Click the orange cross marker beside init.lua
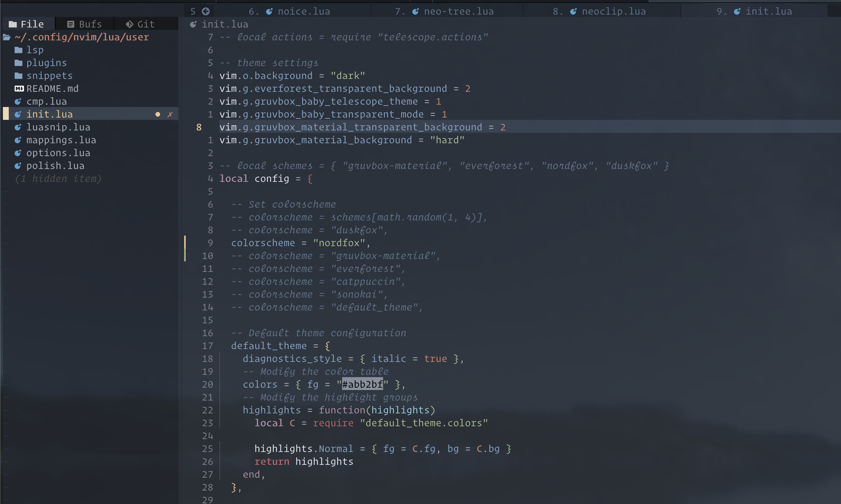The image size is (841, 504). [170, 114]
